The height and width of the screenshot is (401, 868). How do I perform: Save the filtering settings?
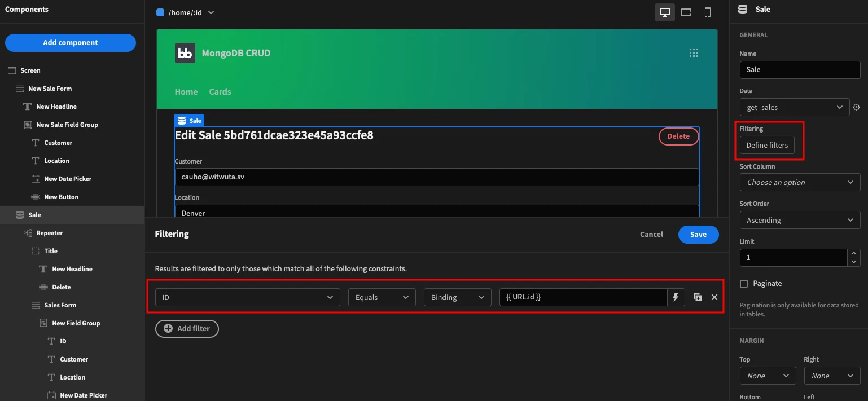pyautogui.click(x=698, y=235)
